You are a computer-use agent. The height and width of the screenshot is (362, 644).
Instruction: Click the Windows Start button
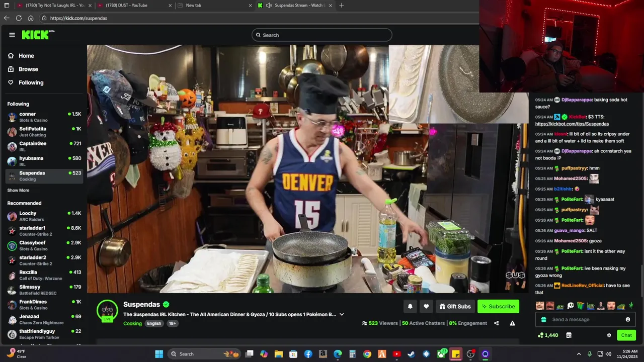click(159, 354)
